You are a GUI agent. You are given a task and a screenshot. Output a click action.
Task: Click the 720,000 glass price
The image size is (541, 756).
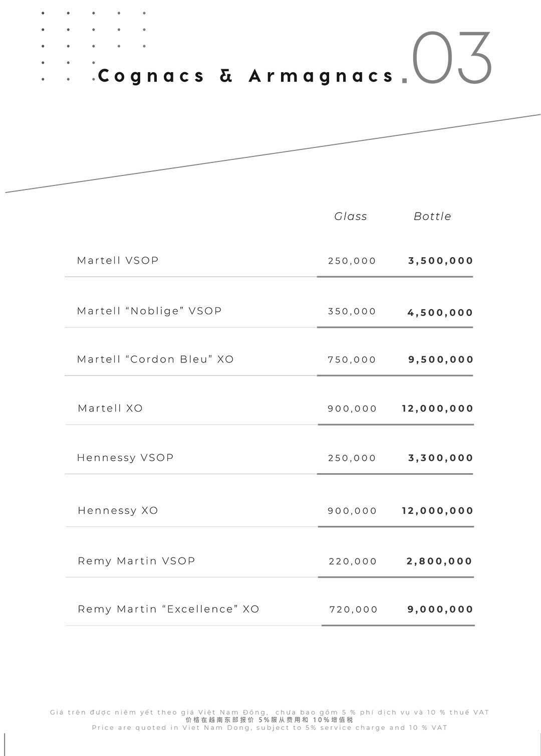[x=353, y=610]
